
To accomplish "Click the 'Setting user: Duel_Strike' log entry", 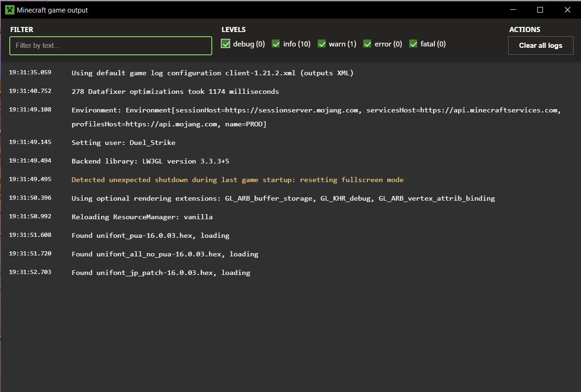I will point(124,143).
